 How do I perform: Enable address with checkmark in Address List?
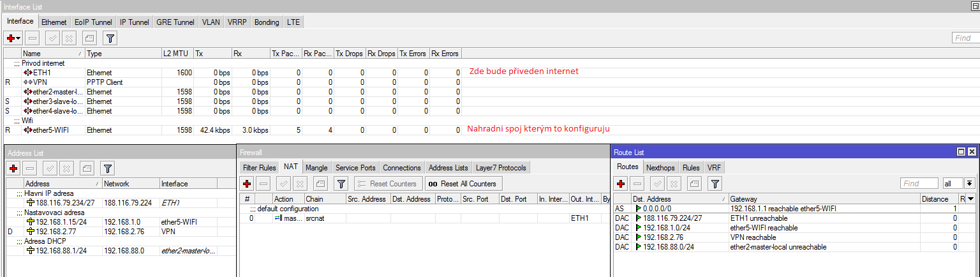tap(50, 168)
